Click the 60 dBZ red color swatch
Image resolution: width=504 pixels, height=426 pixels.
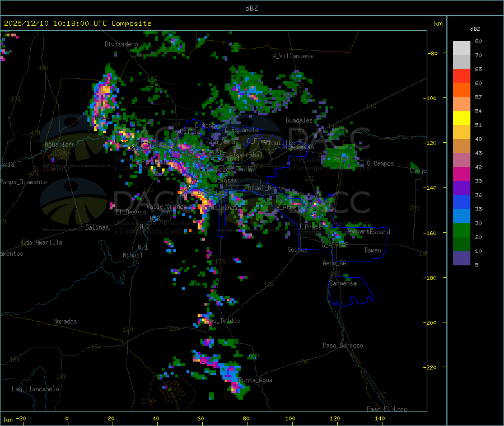click(x=461, y=76)
